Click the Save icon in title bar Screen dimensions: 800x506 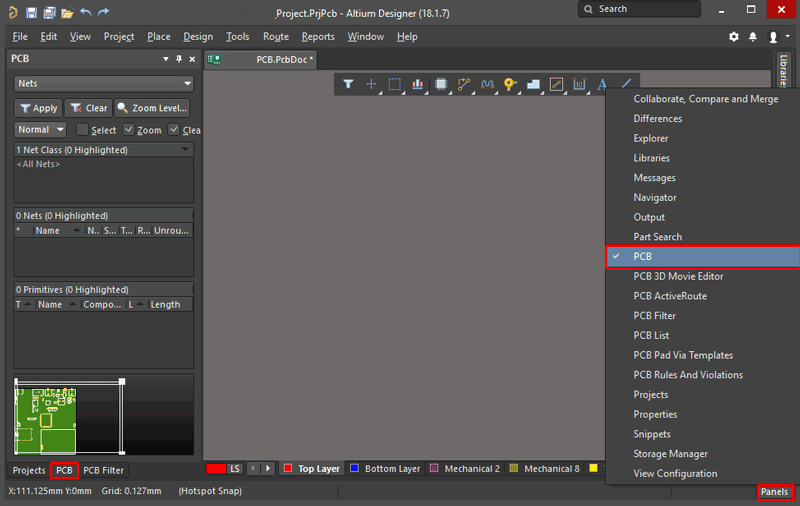pos(32,12)
